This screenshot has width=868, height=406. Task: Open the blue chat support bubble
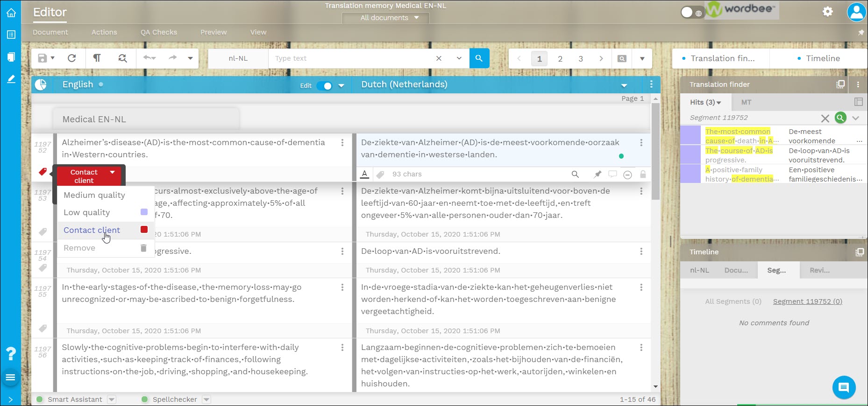point(843,387)
